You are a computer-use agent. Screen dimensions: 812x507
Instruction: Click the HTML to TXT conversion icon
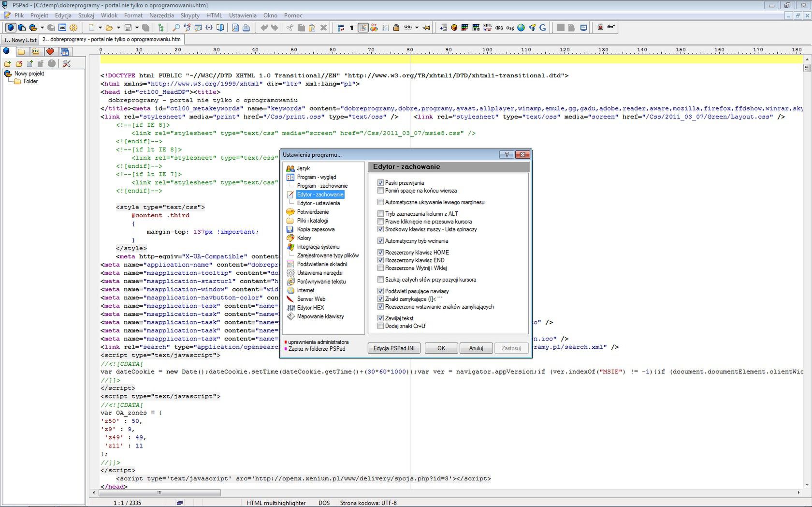(487, 28)
